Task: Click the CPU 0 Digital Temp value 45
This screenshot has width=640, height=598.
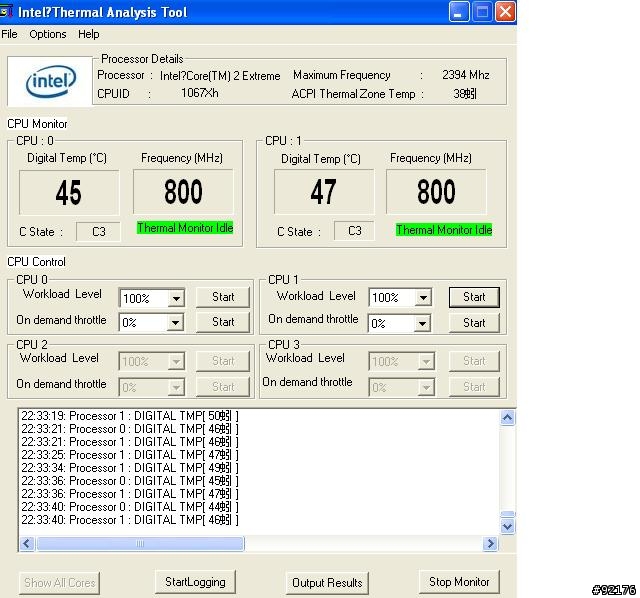Action: pos(69,192)
